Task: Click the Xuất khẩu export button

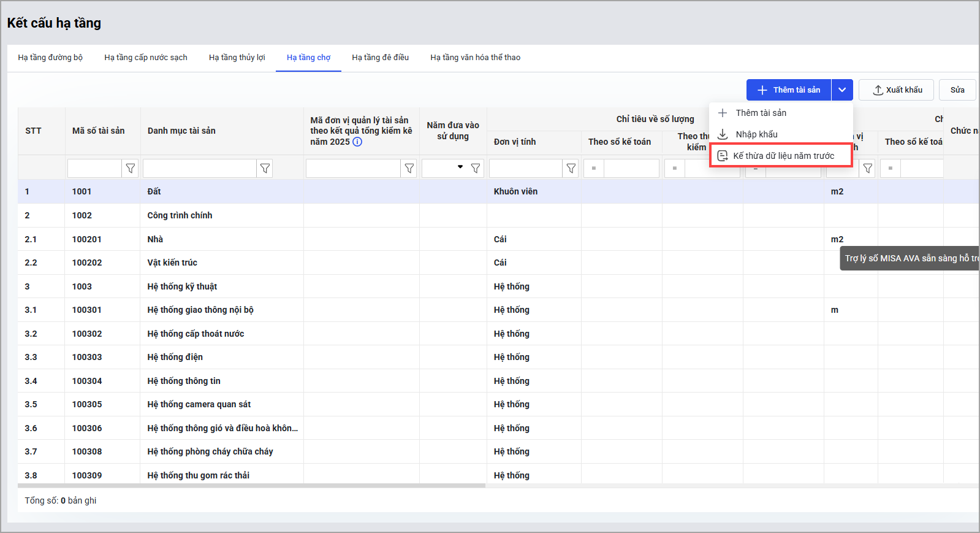Action: [896, 90]
